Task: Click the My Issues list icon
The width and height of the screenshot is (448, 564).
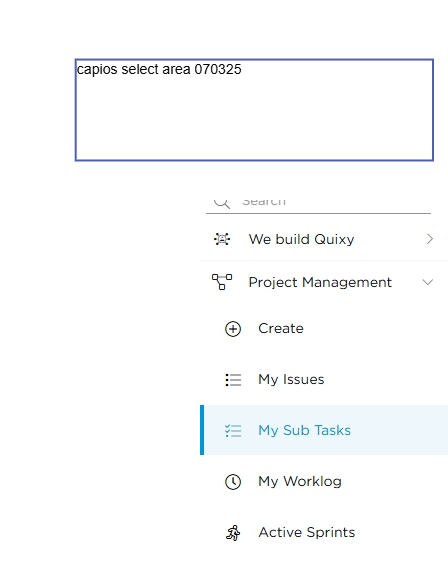Action: [233, 380]
